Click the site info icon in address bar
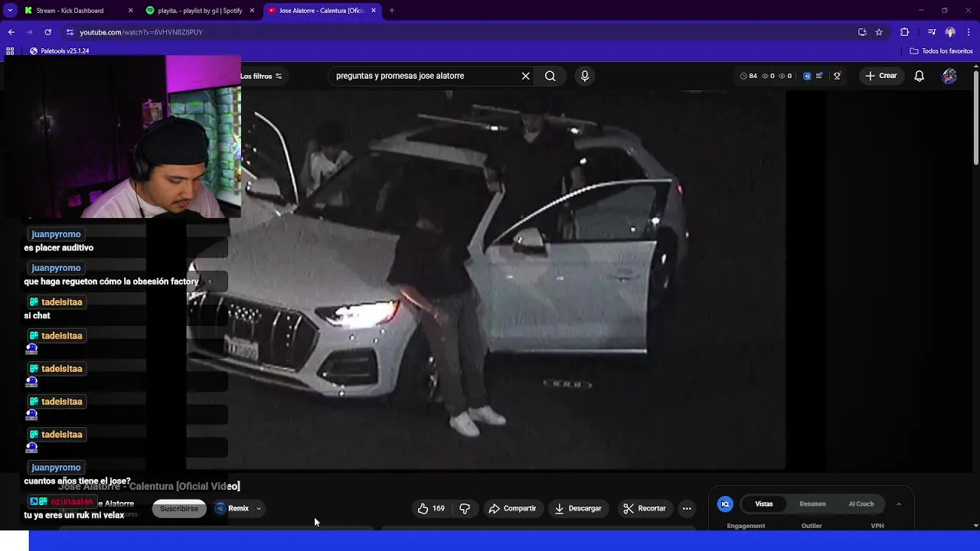This screenshot has height=551, width=980. coord(70,32)
